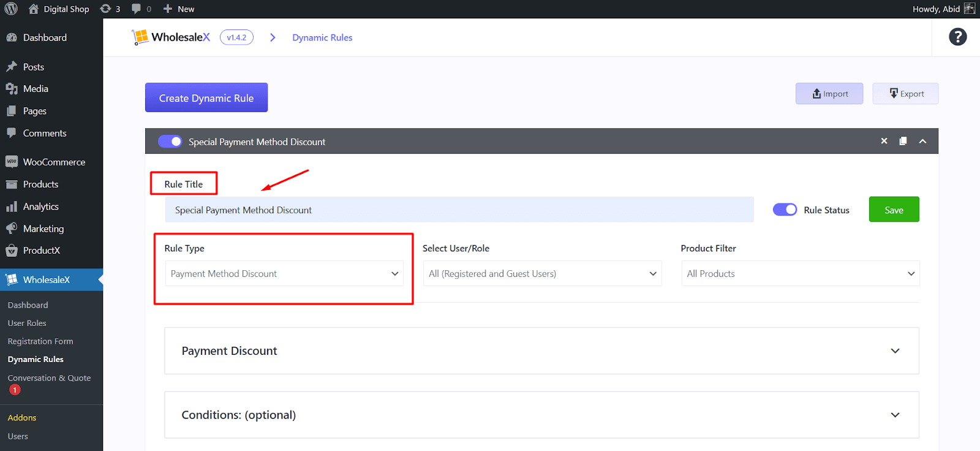
Task: Open the updates icon showing 3
Action: point(105,9)
